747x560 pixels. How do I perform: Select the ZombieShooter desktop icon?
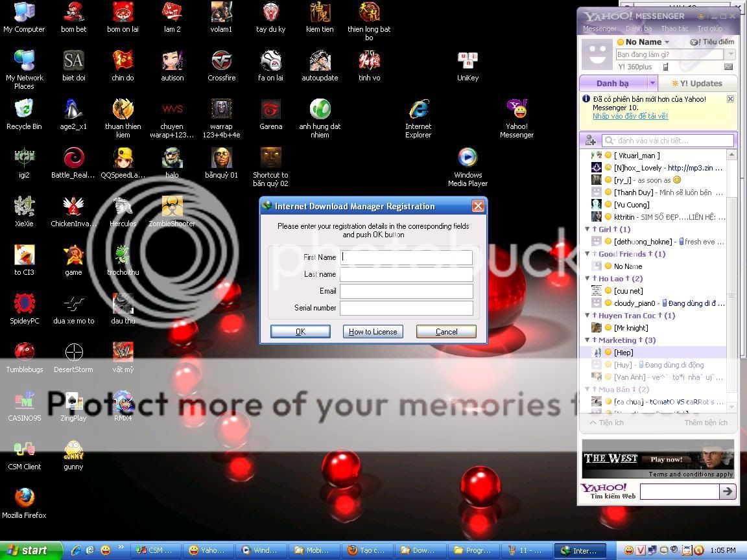point(172,211)
